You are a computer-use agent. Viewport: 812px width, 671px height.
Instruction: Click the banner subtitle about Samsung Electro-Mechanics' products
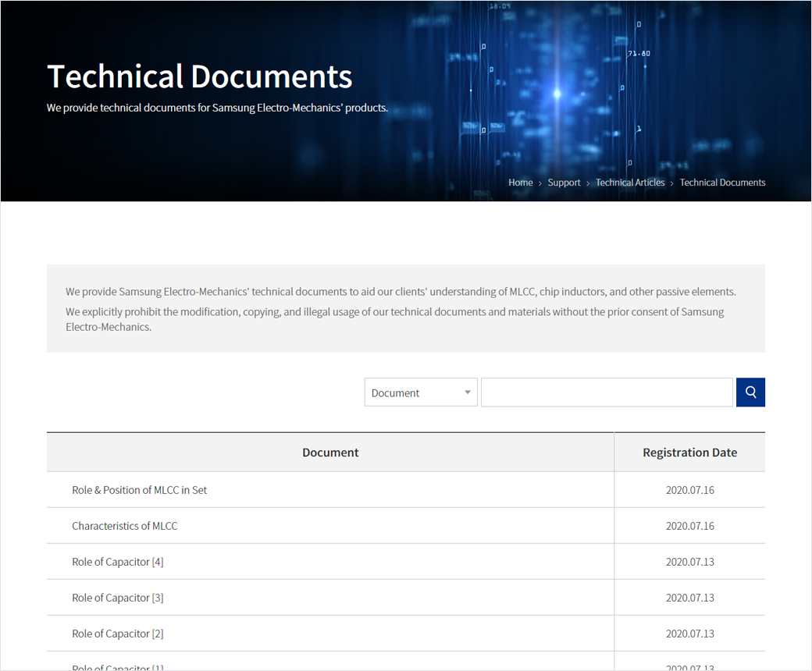(x=217, y=108)
